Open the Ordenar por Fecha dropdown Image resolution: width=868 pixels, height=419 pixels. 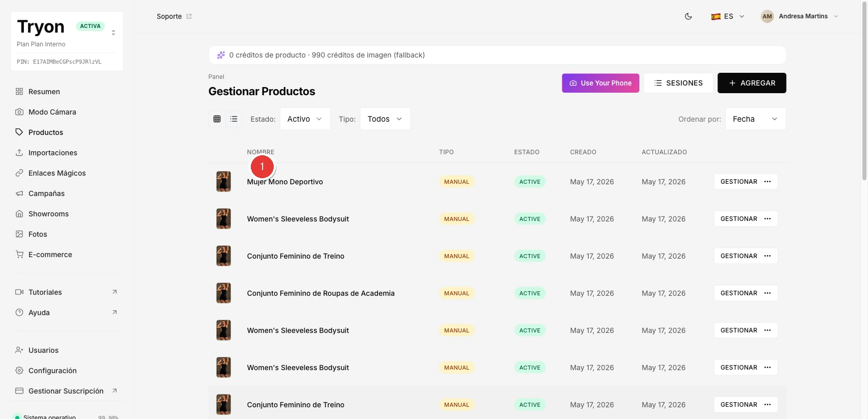(x=756, y=119)
